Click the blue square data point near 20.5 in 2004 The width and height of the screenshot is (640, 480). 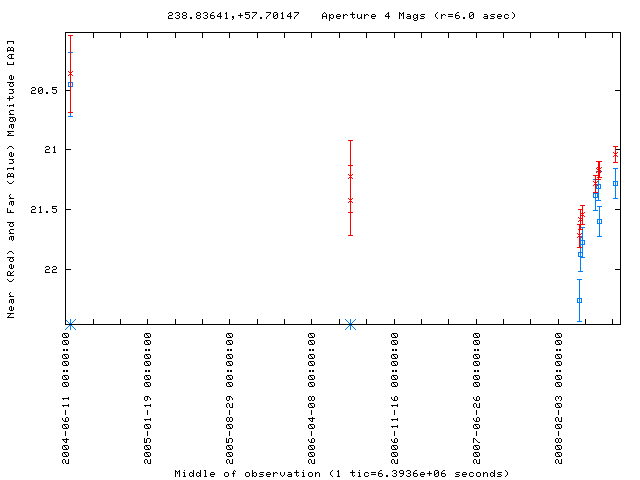tap(71, 84)
